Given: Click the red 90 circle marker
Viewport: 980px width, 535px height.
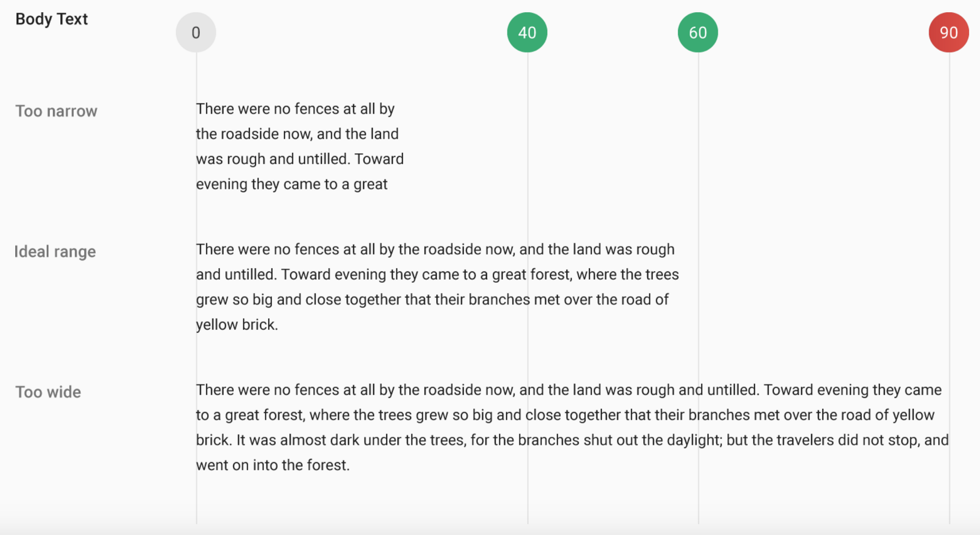Looking at the screenshot, I should click(949, 32).
